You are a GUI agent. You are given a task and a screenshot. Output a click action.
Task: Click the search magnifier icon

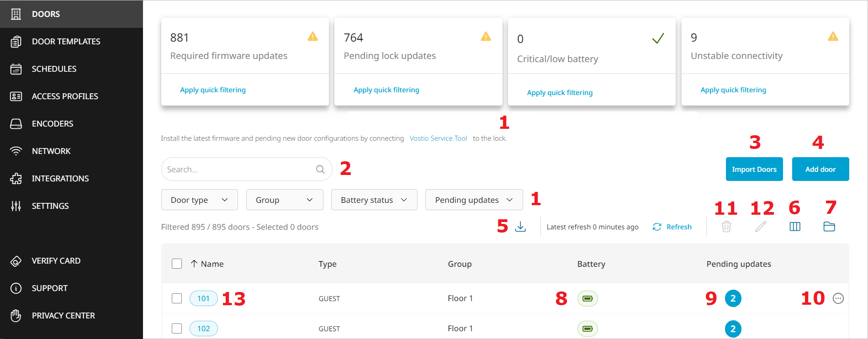click(320, 169)
